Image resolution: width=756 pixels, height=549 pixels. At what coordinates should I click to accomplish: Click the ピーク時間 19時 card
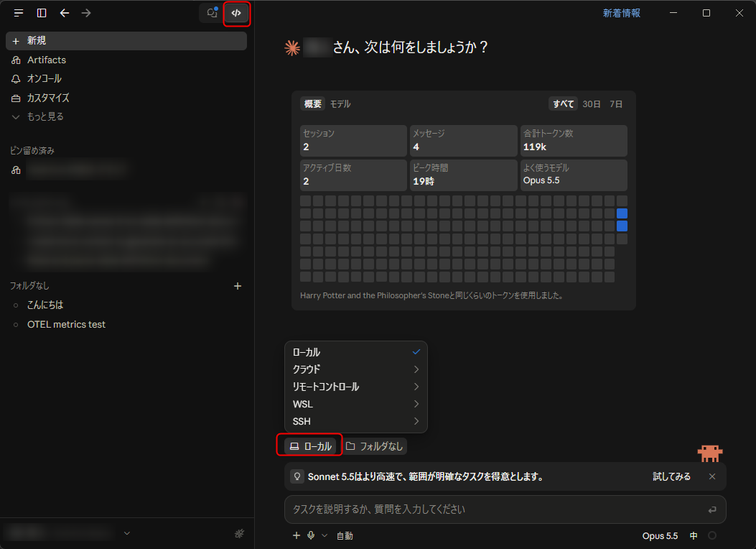[463, 175]
